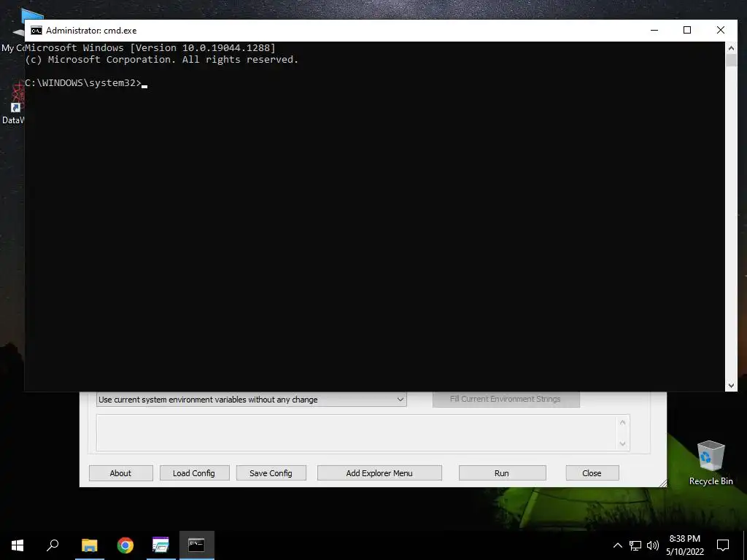Click the Microsoft Corporation copyright line
Screen dimensions: 747x560
point(161,60)
